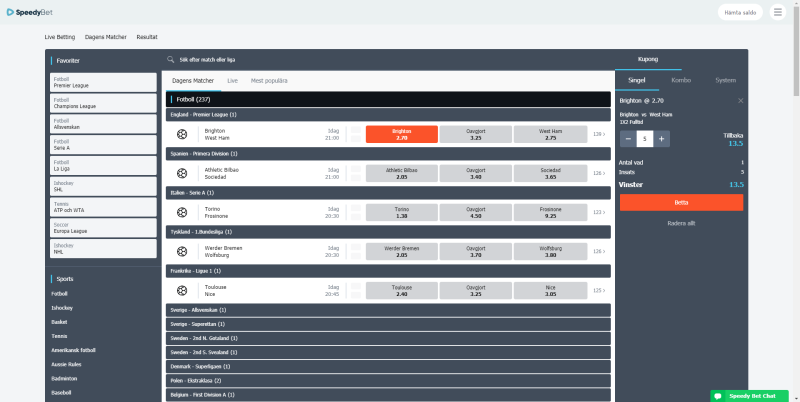Select Sociedad 3.65 odds
The height and width of the screenshot is (402, 800).
551,173
